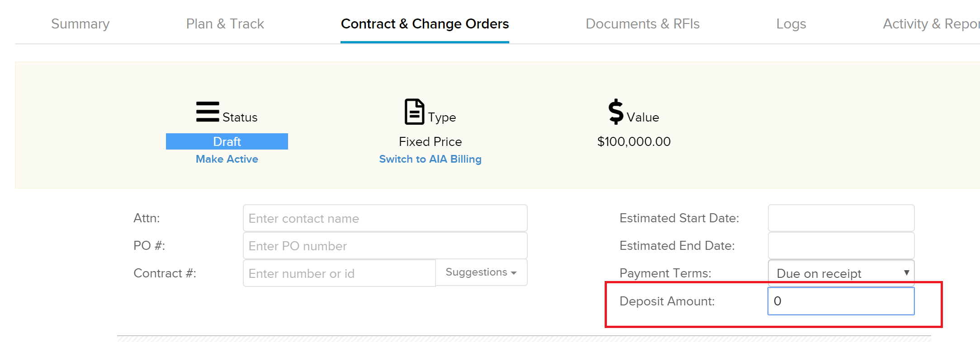
Task: Click the PO number input field
Action: click(385, 246)
